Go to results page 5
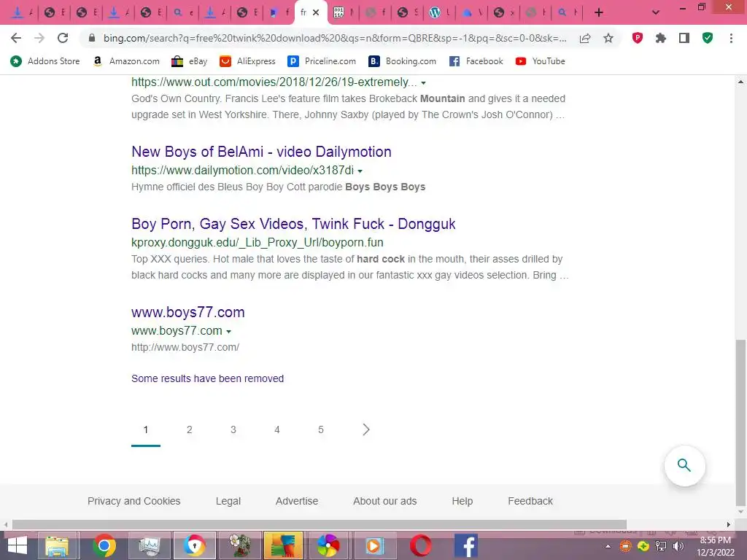This screenshot has height=560, width=747. point(321,429)
